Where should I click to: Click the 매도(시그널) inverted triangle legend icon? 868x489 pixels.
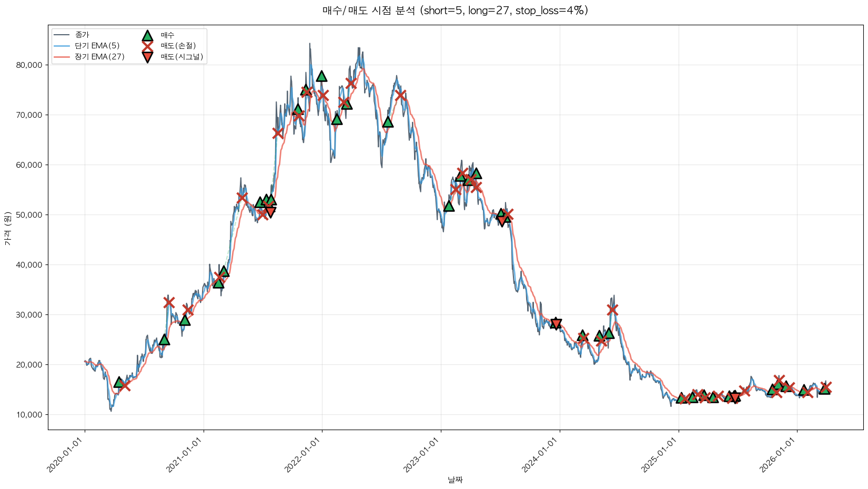pyautogui.click(x=147, y=57)
